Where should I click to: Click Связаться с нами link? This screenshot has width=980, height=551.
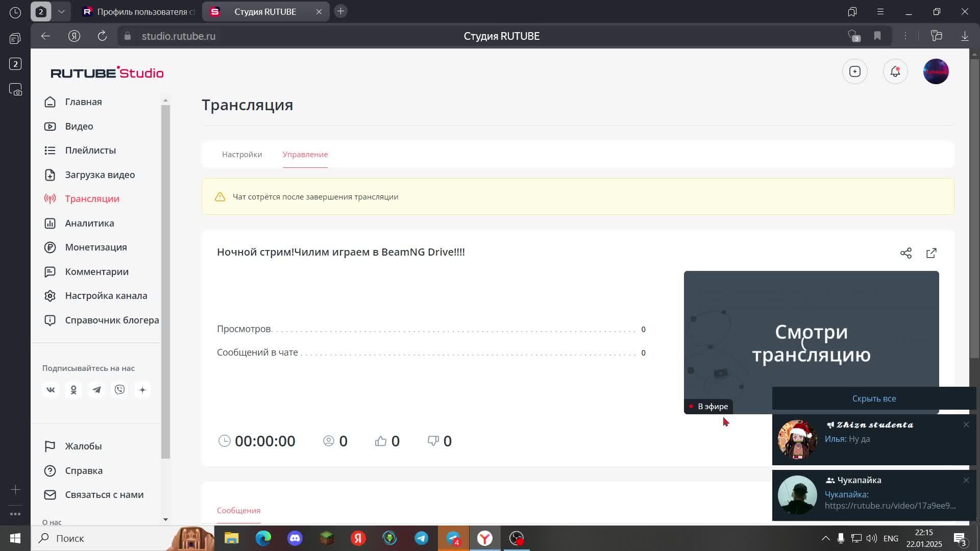(x=104, y=495)
